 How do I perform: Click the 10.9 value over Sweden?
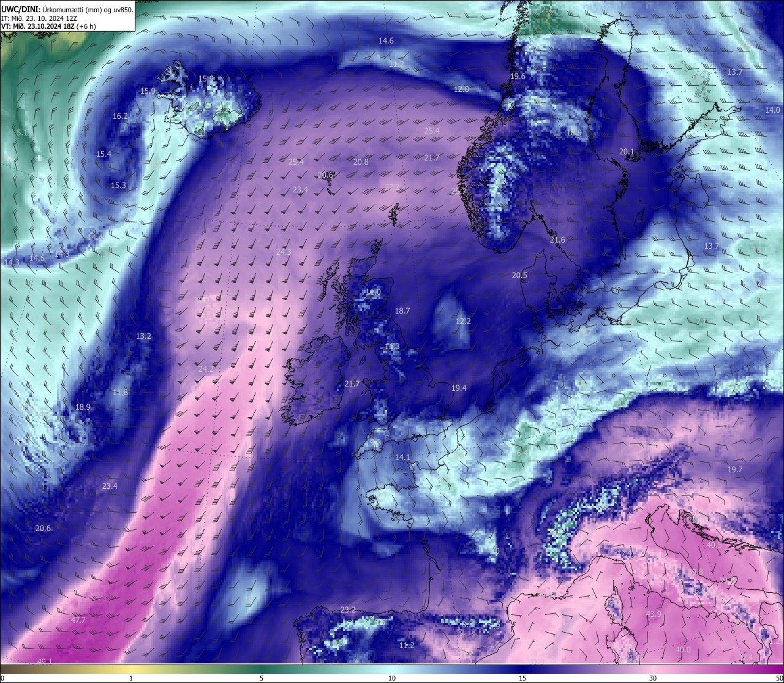click(574, 132)
